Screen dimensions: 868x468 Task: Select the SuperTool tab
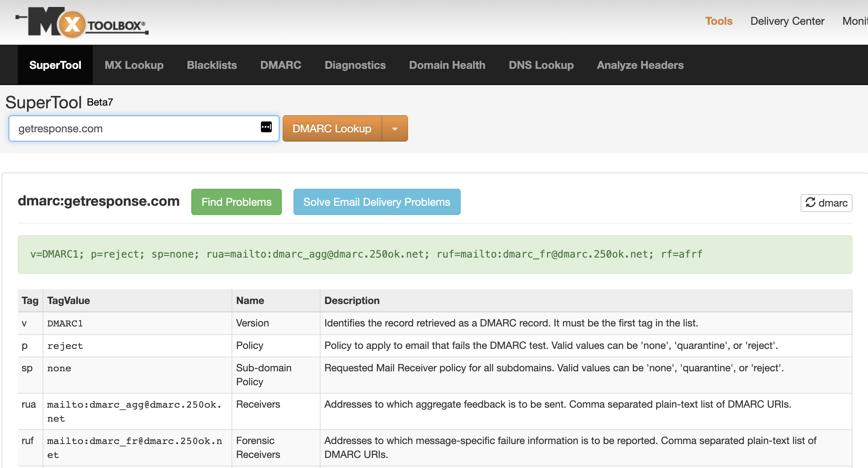pyautogui.click(x=55, y=65)
